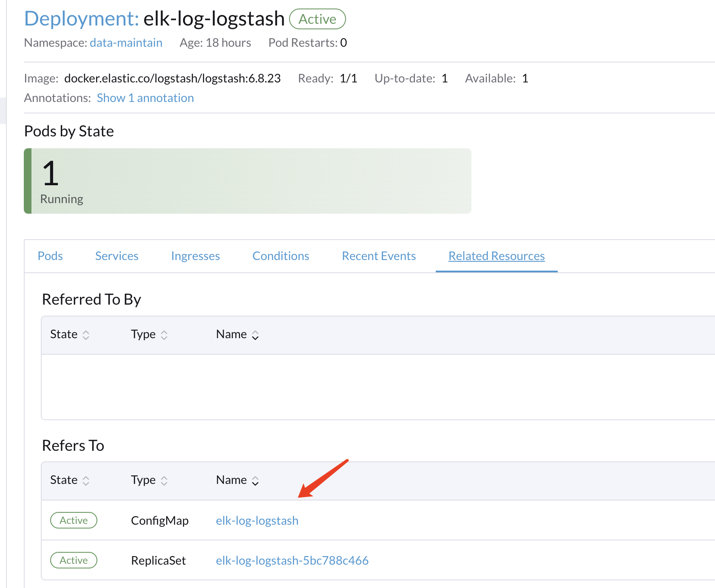Click the Refers To heading
The height and width of the screenshot is (588, 715).
click(73, 446)
